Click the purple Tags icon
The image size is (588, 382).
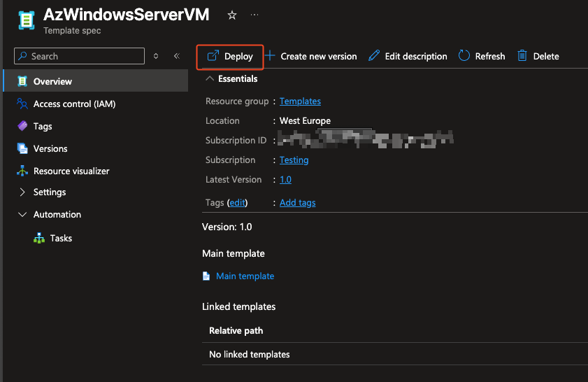[x=22, y=126]
